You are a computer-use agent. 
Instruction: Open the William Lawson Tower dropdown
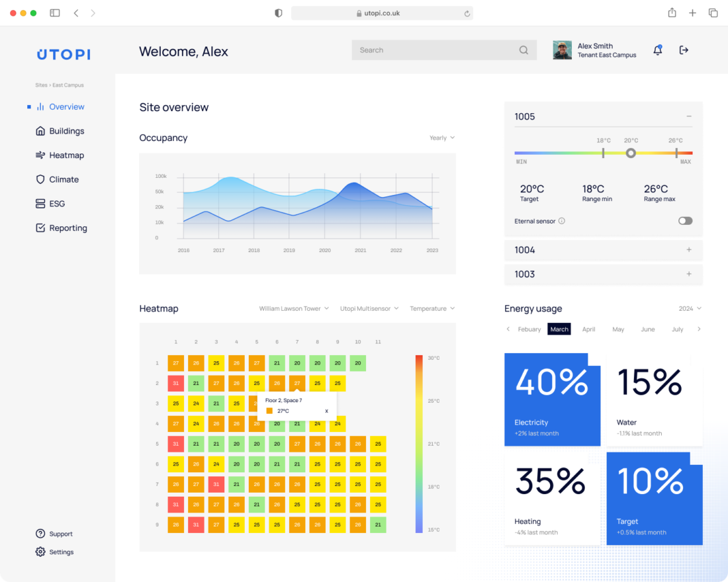294,309
